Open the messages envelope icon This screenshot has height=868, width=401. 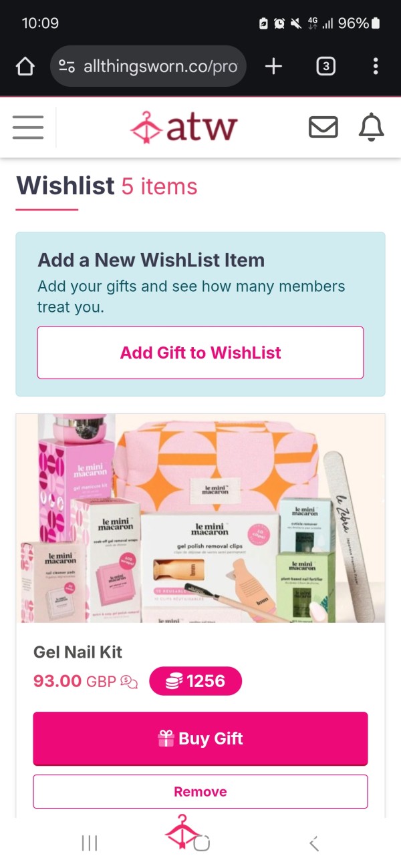tap(323, 127)
